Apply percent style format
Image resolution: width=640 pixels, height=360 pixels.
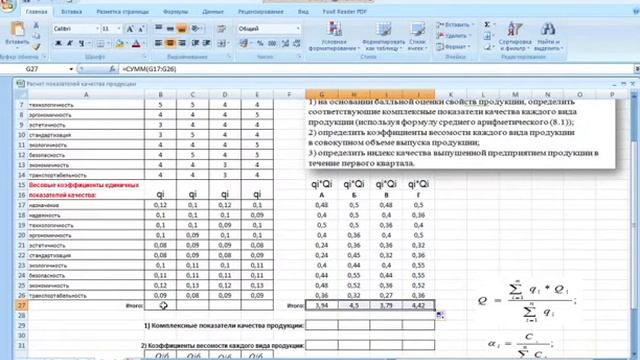tap(260, 43)
